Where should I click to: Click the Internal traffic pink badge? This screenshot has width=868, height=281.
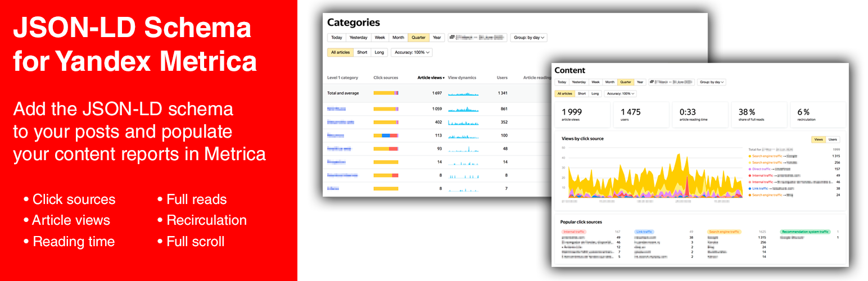coord(573,232)
